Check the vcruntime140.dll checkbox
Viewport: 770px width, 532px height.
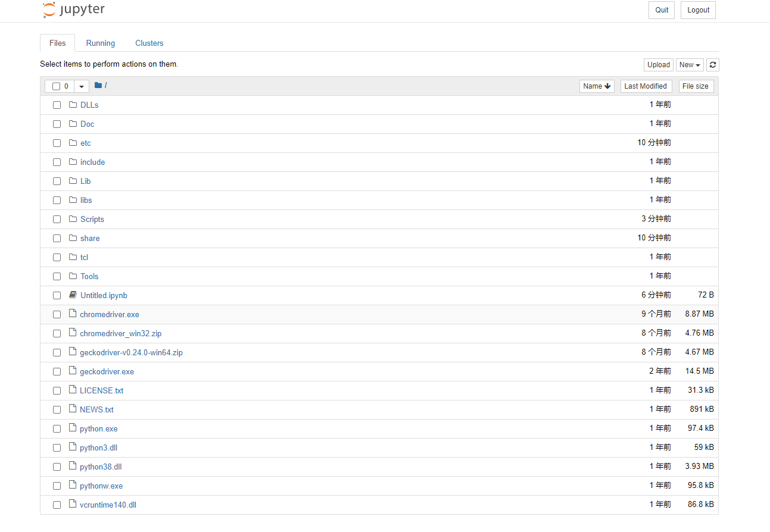[57, 505]
